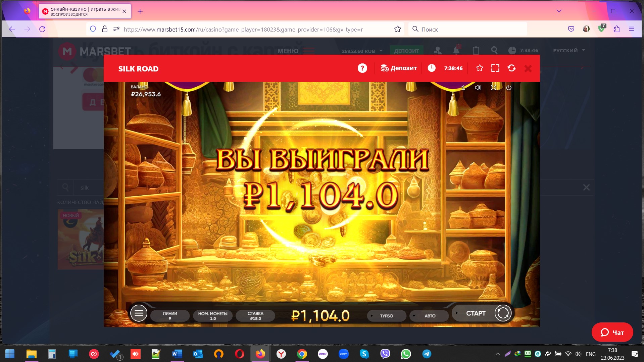Click the green ДЕПОЗИТ button on site header
This screenshot has width=644, height=362.
[x=406, y=51]
